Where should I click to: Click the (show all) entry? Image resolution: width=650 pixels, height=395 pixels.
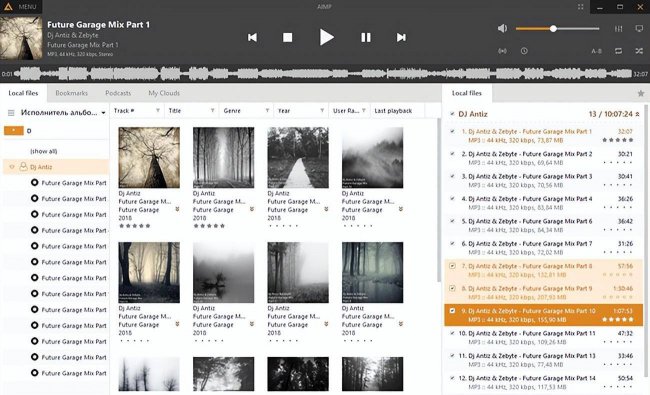coord(44,151)
